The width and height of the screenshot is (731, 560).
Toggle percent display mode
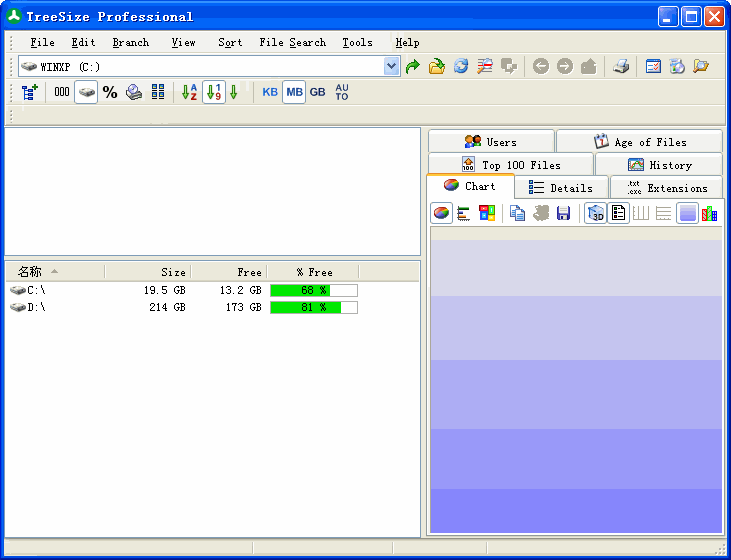coord(110,93)
